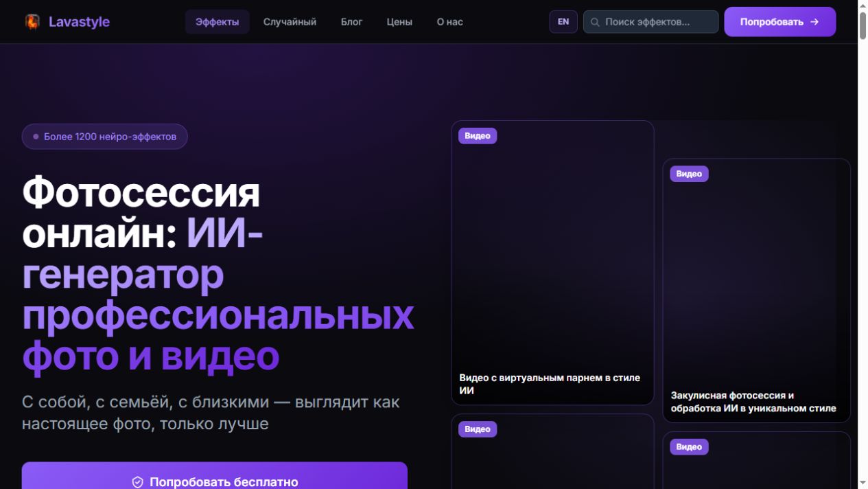Click the Попробовать бесплатно button

[x=215, y=476]
